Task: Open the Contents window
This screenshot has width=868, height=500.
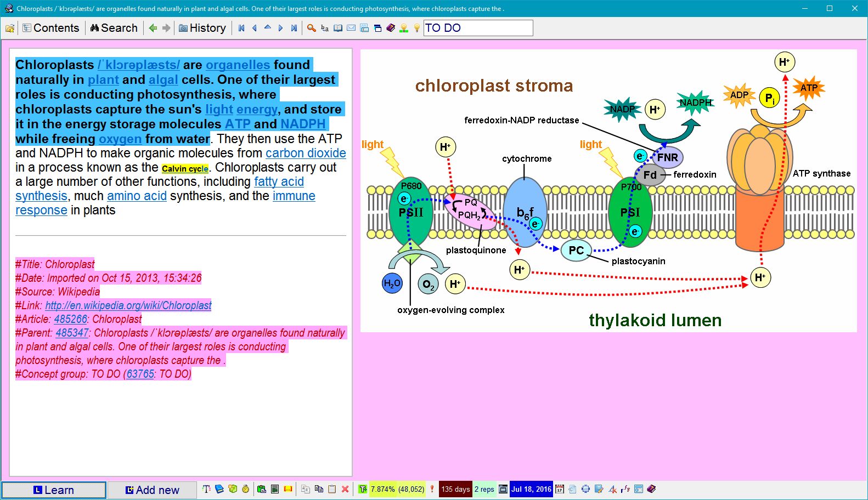Action: 51,28
